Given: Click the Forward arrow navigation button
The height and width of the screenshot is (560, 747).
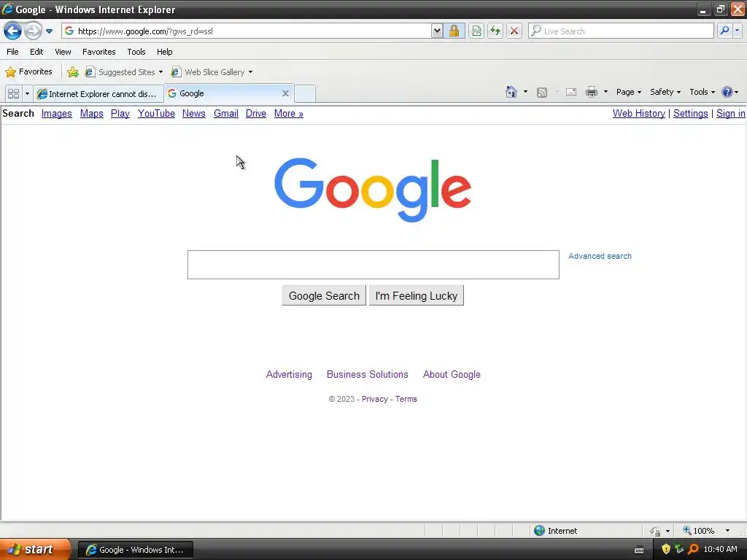Looking at the screenshot, I should click(33, 31).
